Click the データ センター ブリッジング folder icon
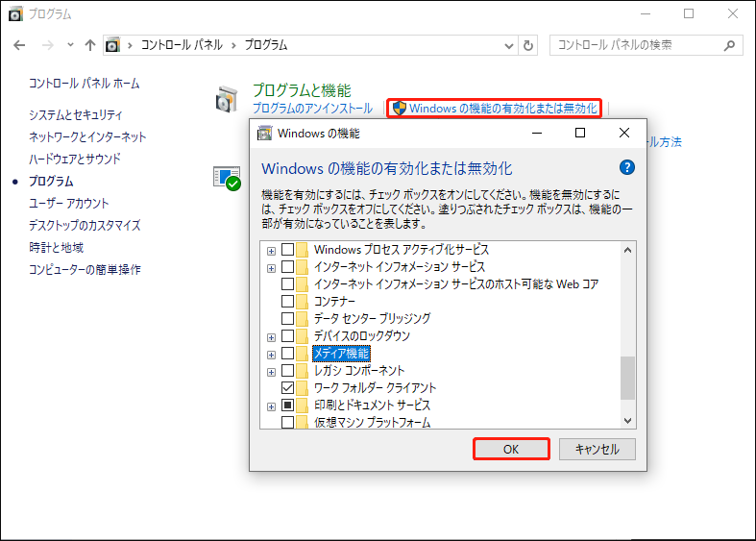This screenshot has width=756, height=541. (x=302, y=319)
